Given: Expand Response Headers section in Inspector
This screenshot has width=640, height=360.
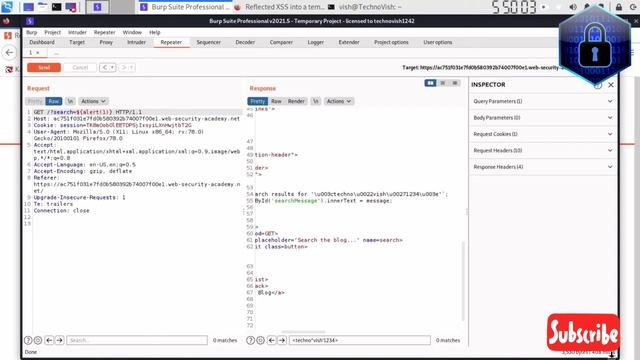Looking at the screenshot, I should click(x=543, y=167).
